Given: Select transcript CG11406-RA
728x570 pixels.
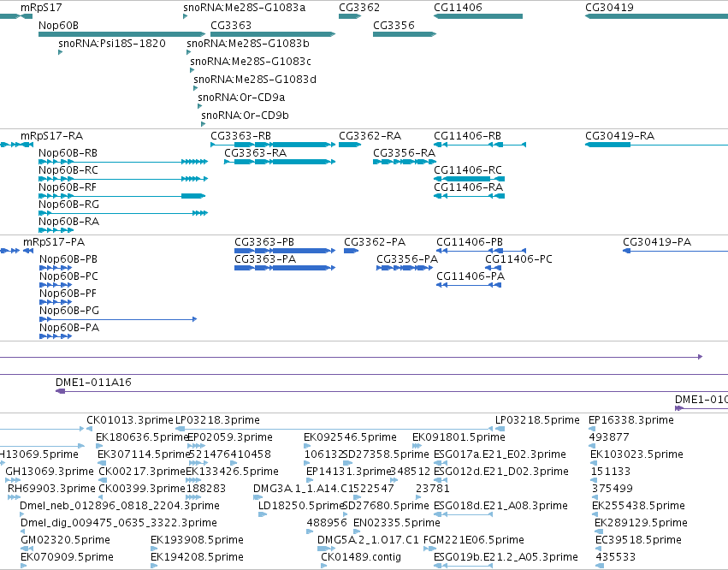Looking at the screenshot, I should (x=469, y=187).
